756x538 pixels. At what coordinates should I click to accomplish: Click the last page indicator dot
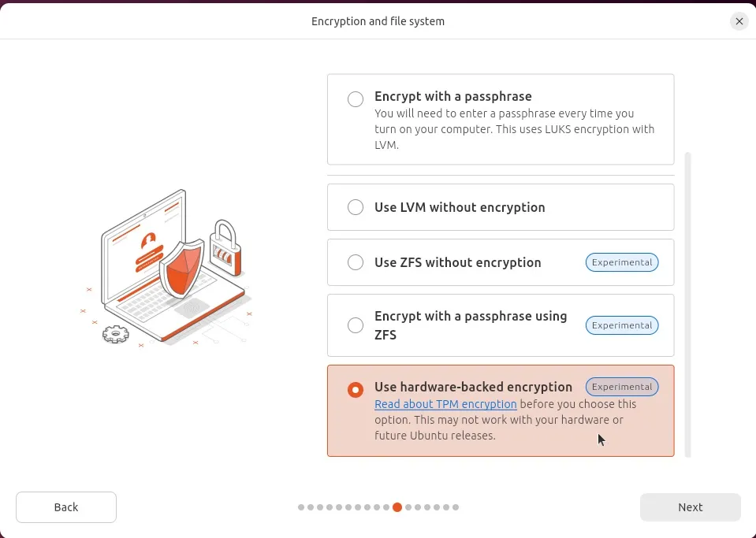(x=456, y=507)
